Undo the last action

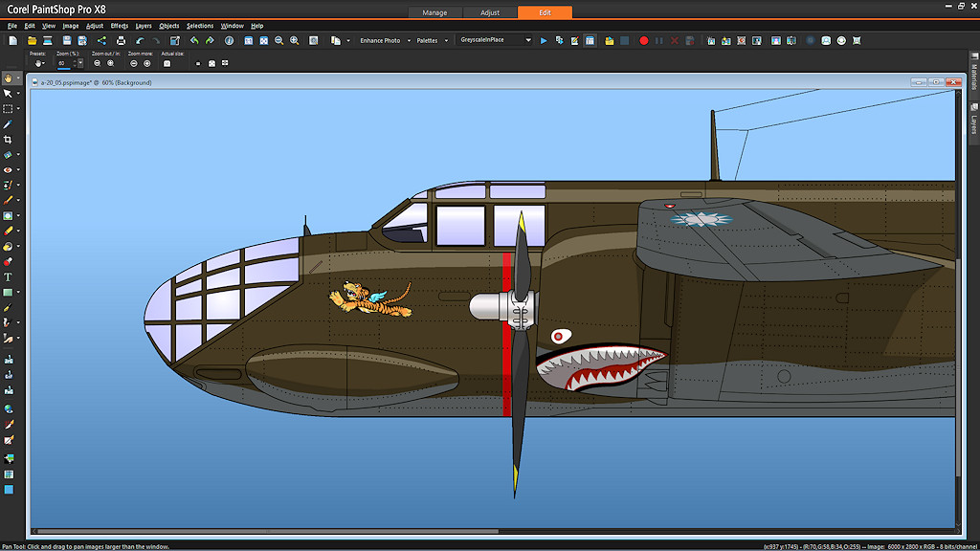coord(140,40)
